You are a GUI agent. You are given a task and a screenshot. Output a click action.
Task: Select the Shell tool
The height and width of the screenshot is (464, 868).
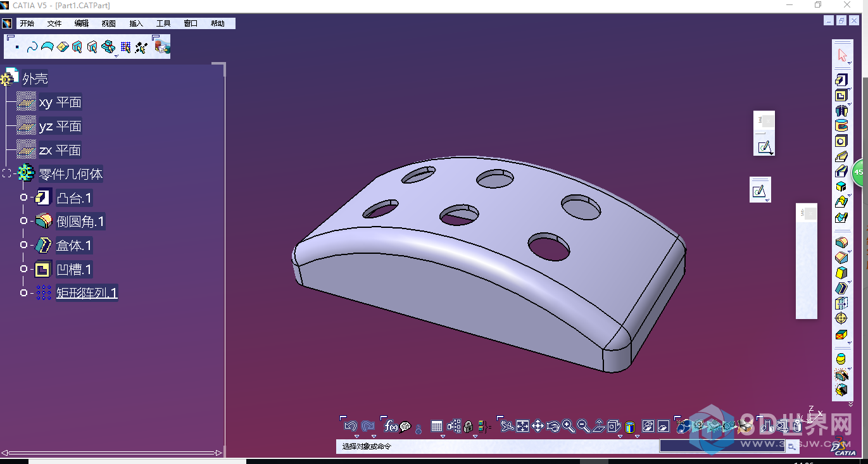tap(841, 288)
